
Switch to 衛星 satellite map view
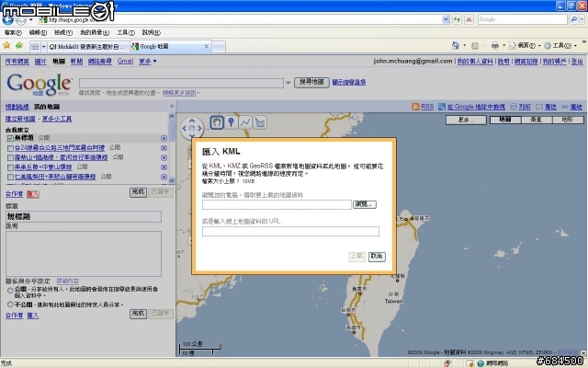537,120
